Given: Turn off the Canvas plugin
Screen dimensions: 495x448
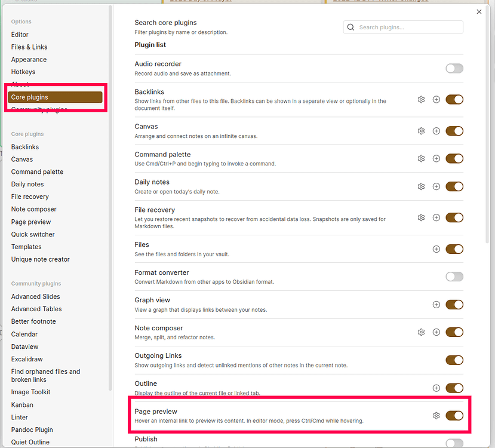Looking at the screenshot, I should pyautogui.click(x=454, y=131).
